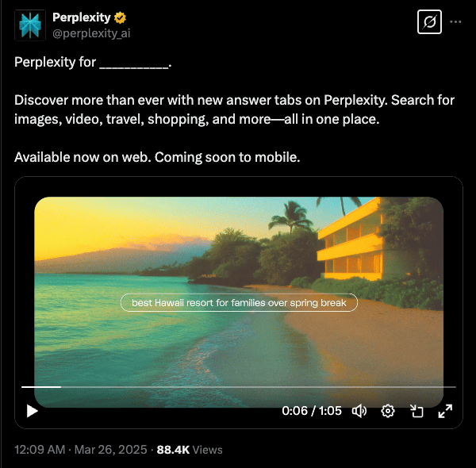Open video settings gear
The height and width of the screenshot is (468, 476).
388,411
